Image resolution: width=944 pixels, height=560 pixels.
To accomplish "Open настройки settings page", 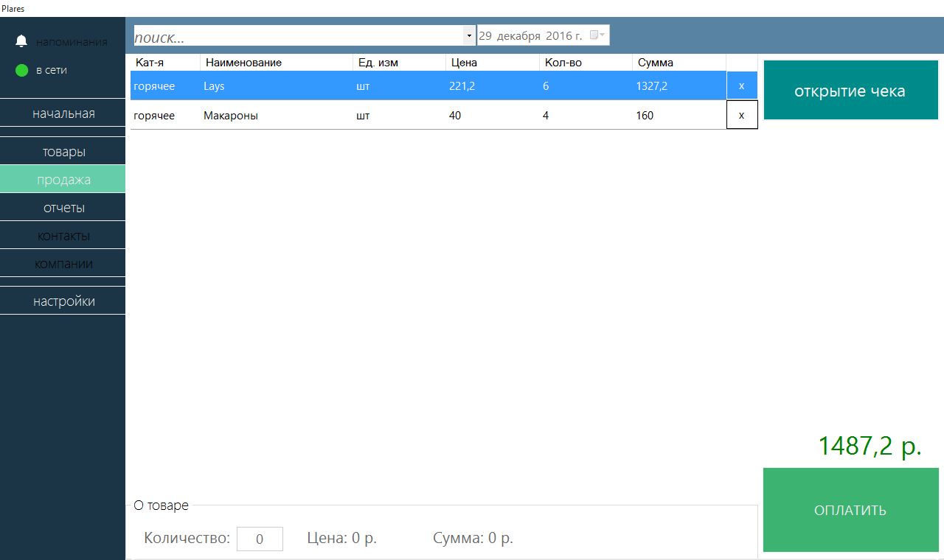I will click(63, 301).
